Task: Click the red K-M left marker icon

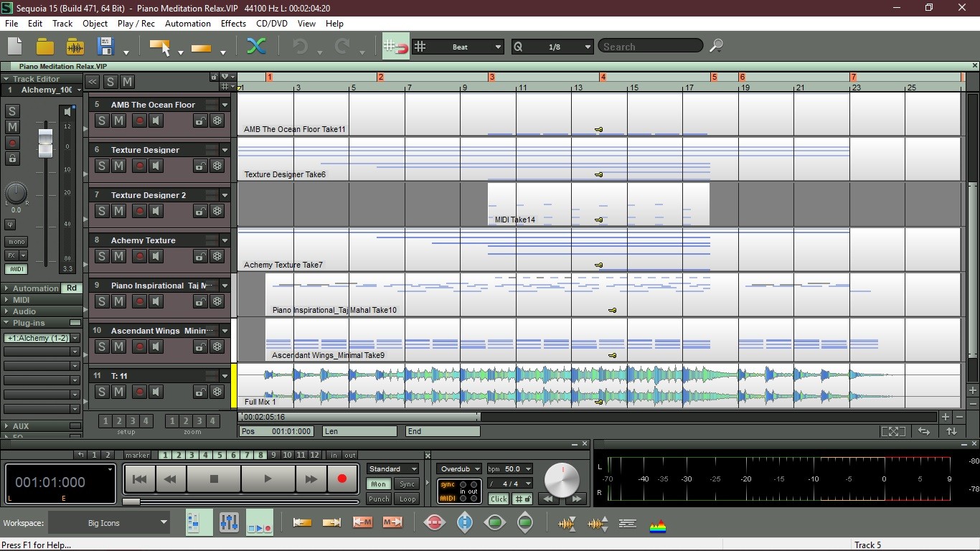Action: (x=362, y=522)
